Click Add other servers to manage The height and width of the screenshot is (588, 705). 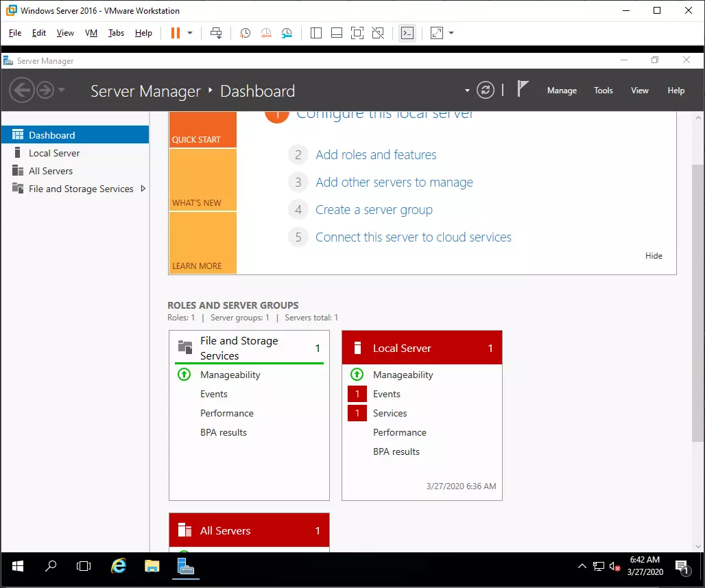pos(394,183)
